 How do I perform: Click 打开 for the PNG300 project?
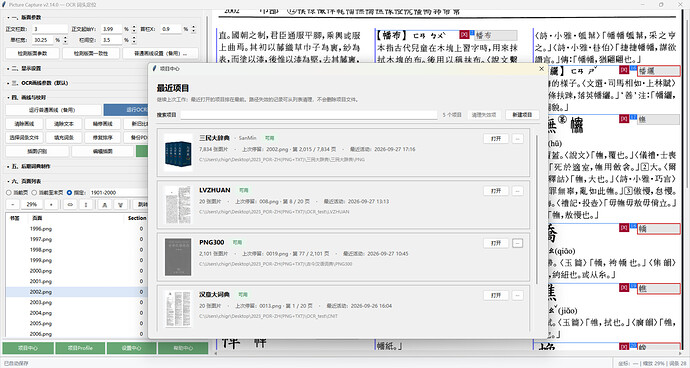(x=496, y=243)
